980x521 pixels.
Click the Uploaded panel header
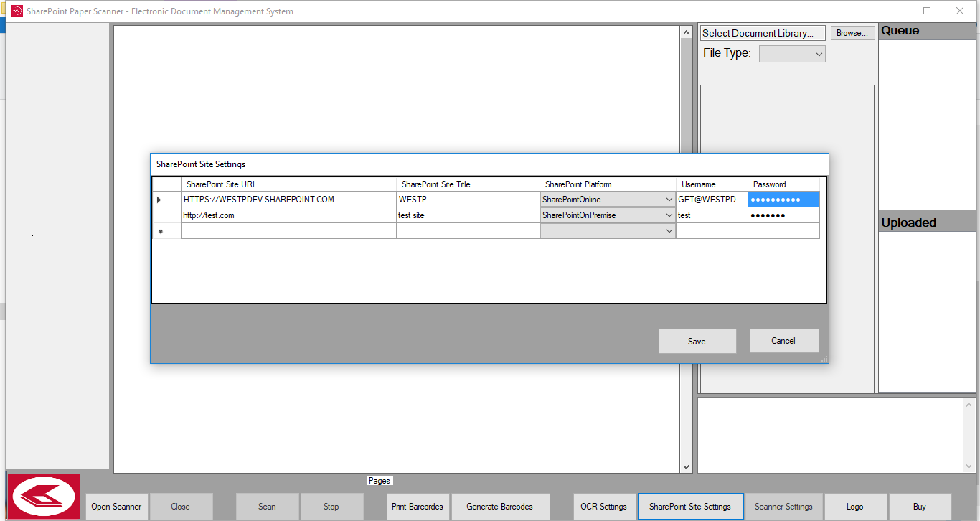pyautogui.click(x=927, y=222)
